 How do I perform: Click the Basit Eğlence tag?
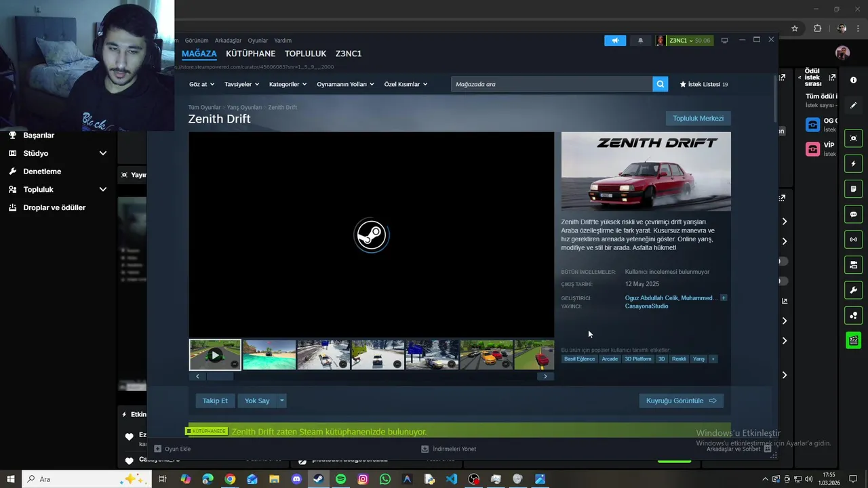click(x=579, y=359)
